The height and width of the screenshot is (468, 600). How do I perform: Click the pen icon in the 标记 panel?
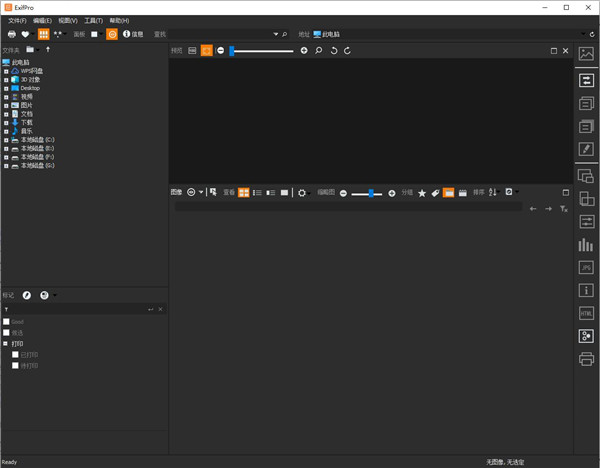click(27, 295)
